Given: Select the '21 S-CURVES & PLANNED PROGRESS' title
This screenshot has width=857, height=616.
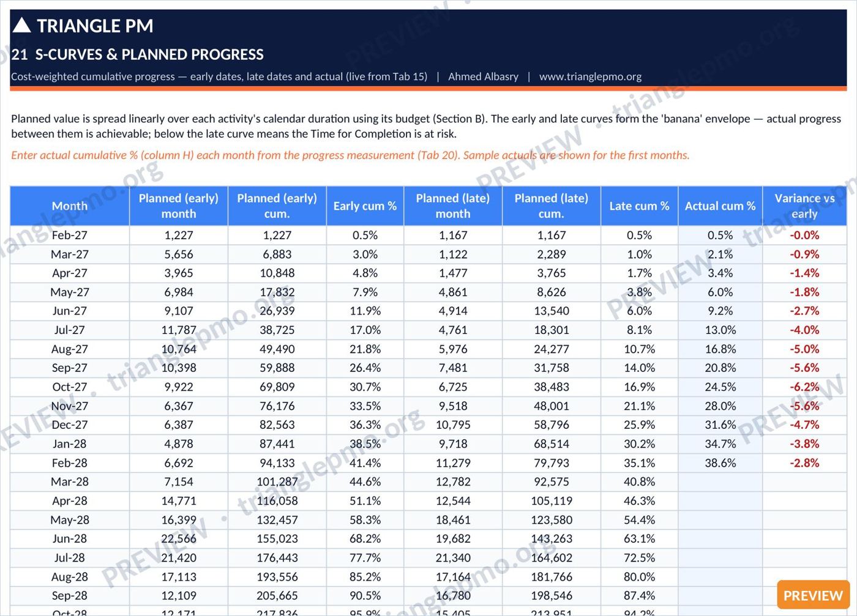Looking at the screenshot, I should [138, 54].
